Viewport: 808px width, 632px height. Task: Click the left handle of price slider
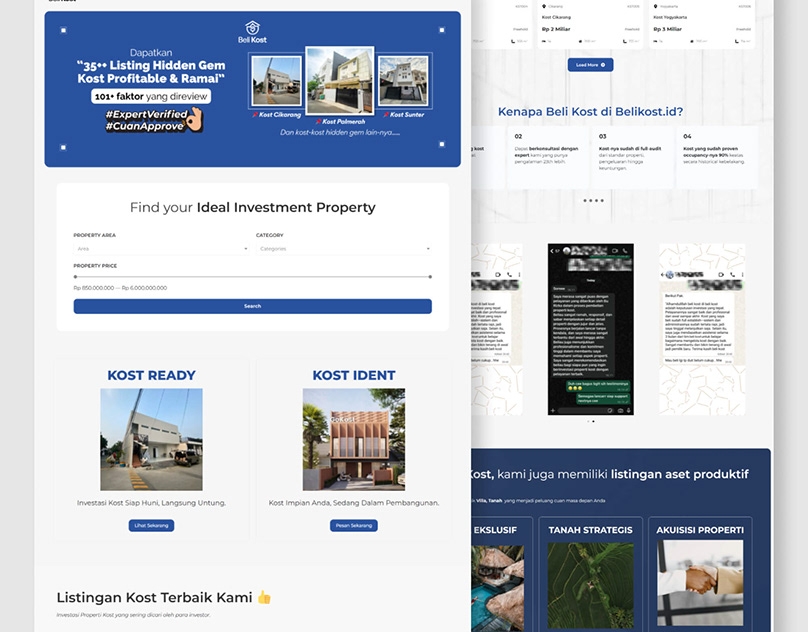(75, 277)
